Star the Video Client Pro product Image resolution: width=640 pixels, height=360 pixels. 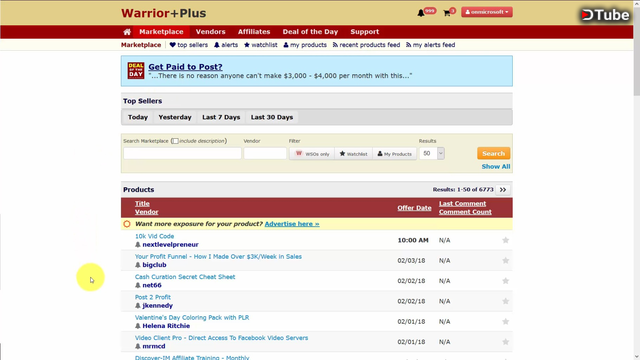(x=505, y=342)
